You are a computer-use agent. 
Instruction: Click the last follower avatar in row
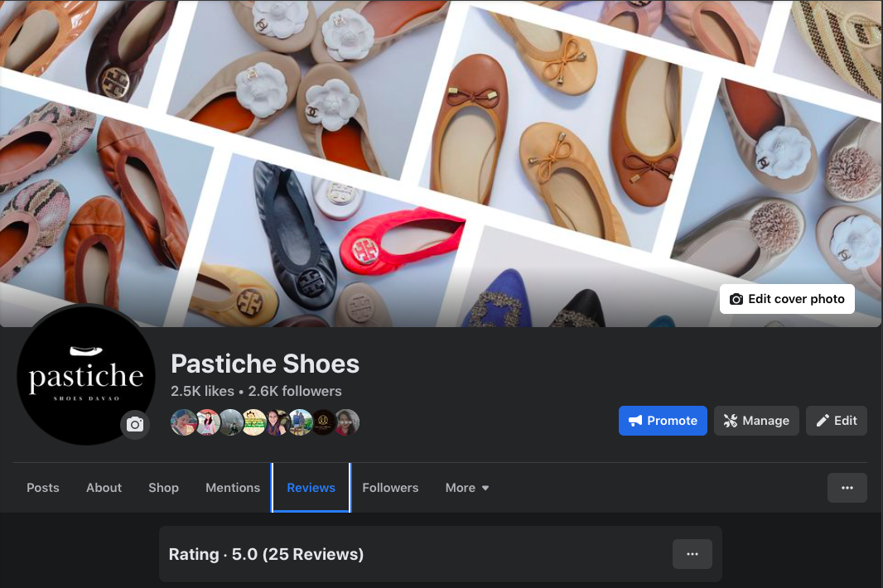(x=347, y=422)
